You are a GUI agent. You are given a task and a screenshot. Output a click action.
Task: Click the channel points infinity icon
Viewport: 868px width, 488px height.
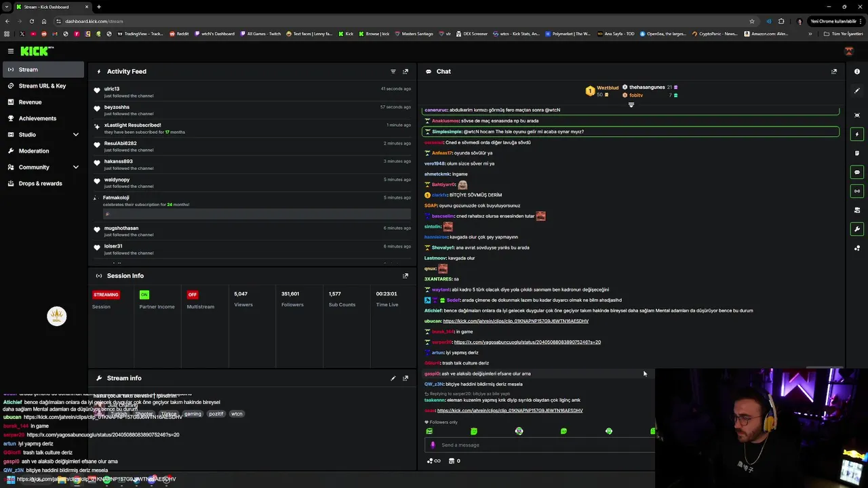(x=433, y=461)
